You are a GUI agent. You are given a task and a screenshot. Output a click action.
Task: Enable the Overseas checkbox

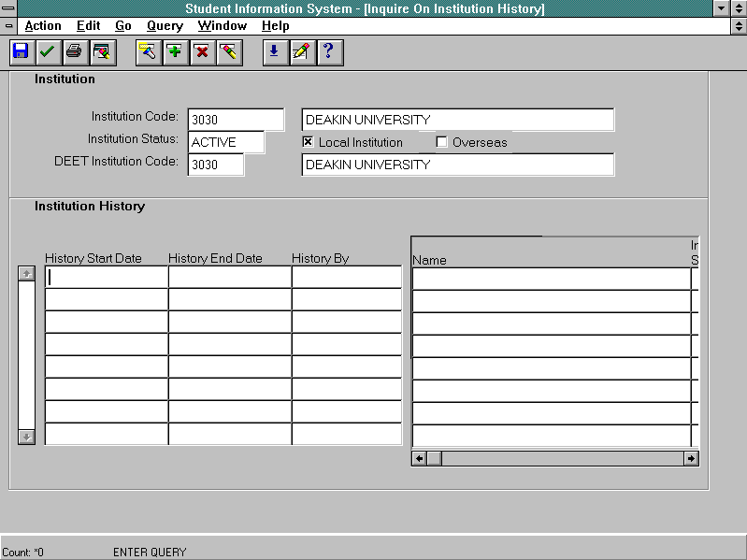[442, 142]
